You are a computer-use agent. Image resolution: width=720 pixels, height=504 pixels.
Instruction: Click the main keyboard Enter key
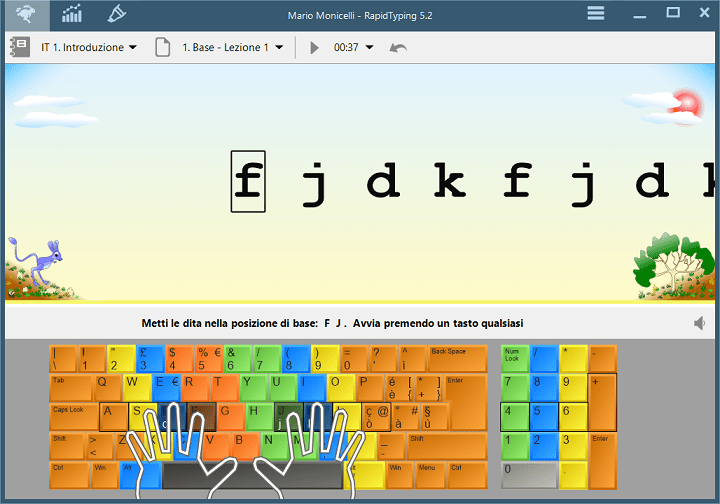point(467,402)
